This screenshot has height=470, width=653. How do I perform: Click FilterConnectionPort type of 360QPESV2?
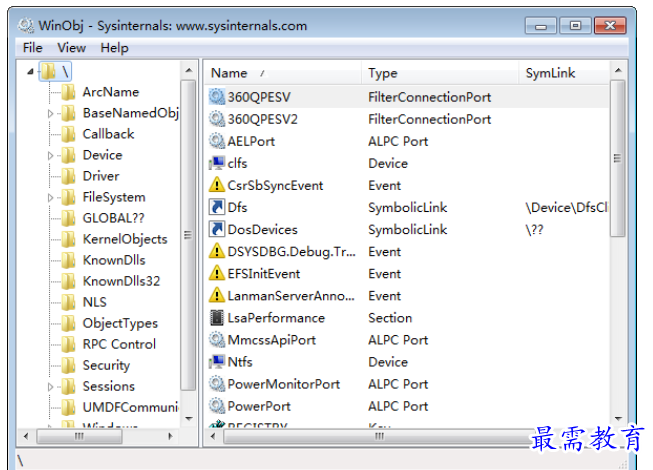(x=429, y=119)
